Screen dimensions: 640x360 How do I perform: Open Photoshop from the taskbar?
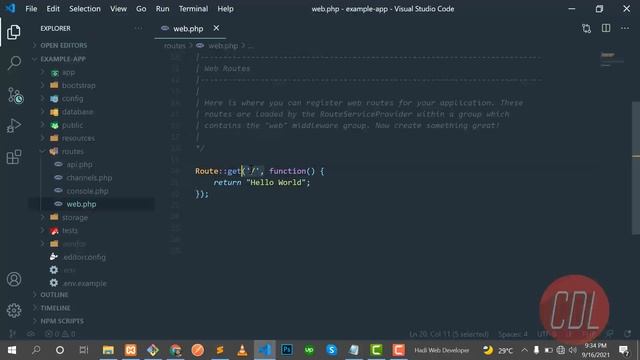287,350
